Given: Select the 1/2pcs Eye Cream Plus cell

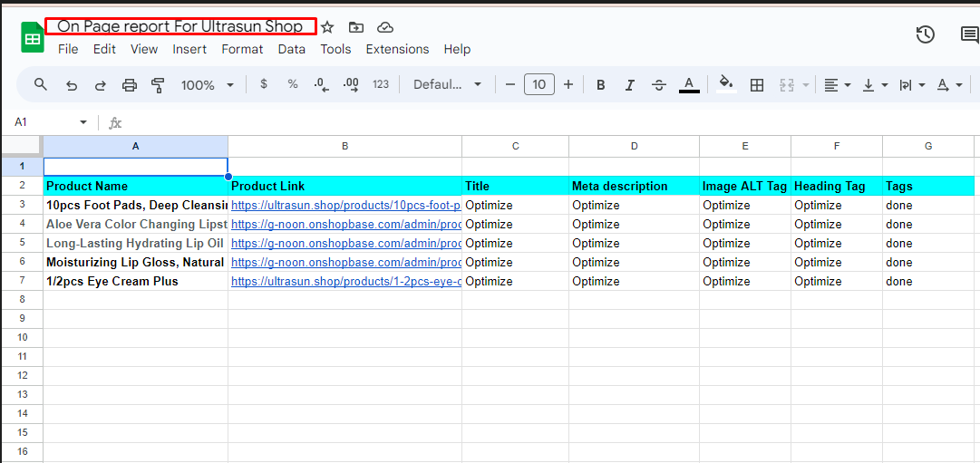Looking at the screenshot, I should (x=136, y=281).
